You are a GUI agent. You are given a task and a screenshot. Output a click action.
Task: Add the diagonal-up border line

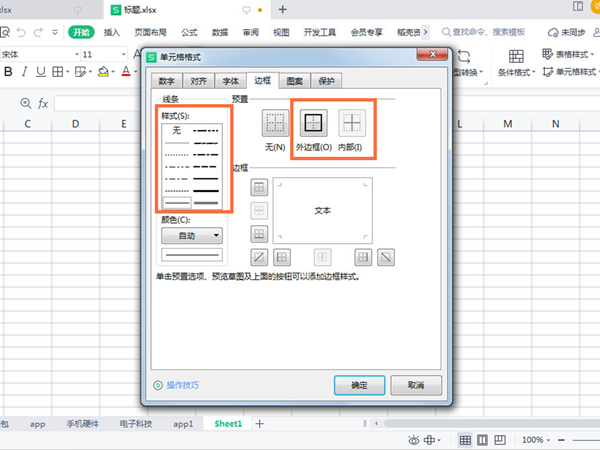pyautogui.click(x=259, y=257)
